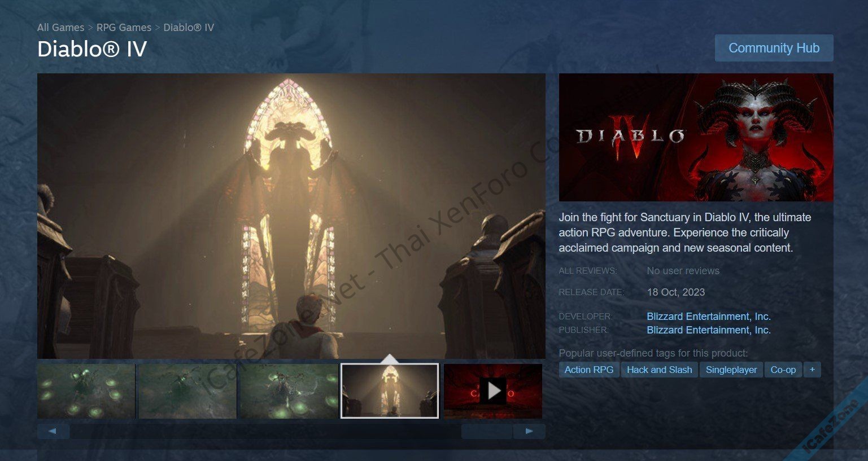Open RPG Games breadcrumb link
Screen dimensions: 868x461
(x=124, y=27)
